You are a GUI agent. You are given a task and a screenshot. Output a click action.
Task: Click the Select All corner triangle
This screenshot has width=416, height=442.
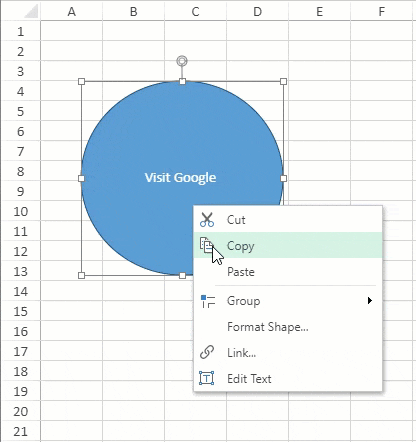pos(31,12)
